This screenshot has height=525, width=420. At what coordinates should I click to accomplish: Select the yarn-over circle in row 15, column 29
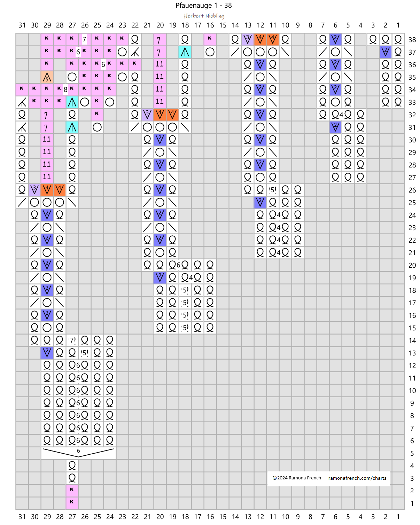pyautogui.click(x=47, y=328)
